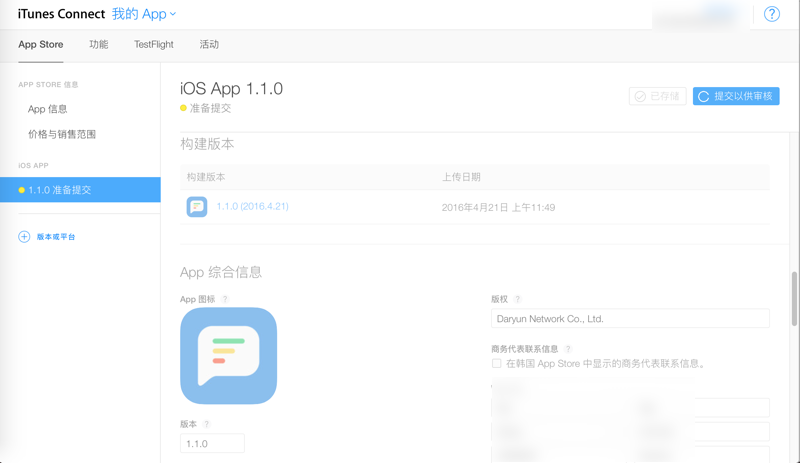
Task: Select 1.1.0 准备提交 sidebar item
Action: [80, 190]
